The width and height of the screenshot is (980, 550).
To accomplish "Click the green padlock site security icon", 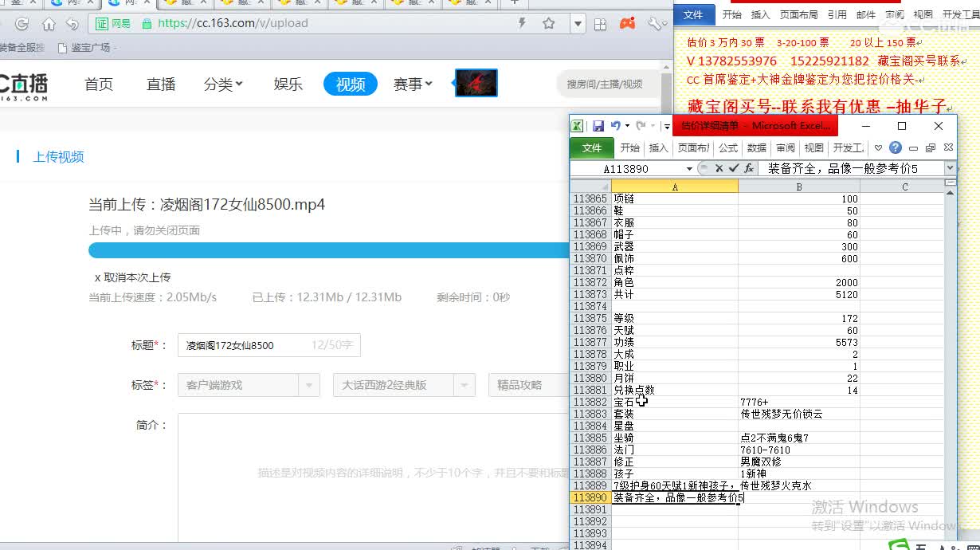I will [x=147, y=23].
